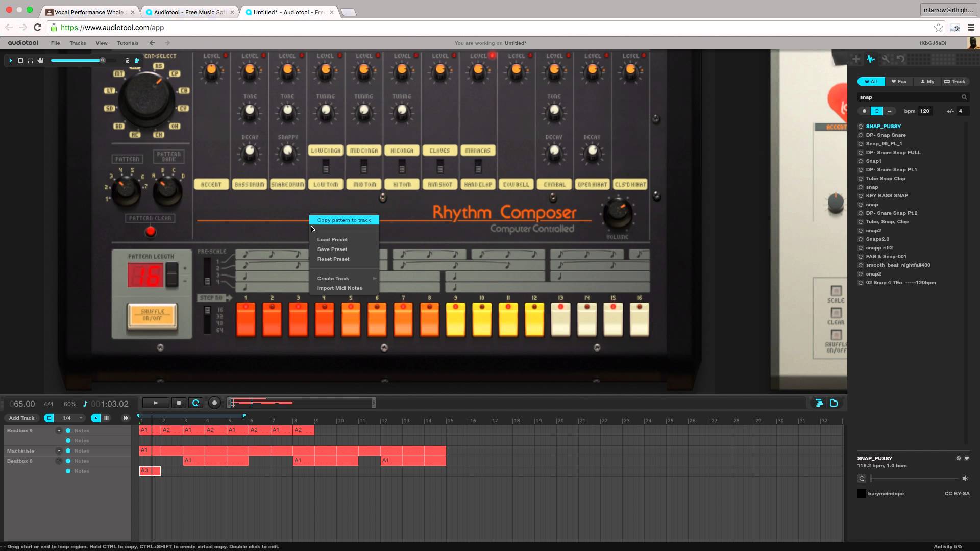Open the wrench settings tab
Viewport: 980px width, 551px height.
(886, 59)
